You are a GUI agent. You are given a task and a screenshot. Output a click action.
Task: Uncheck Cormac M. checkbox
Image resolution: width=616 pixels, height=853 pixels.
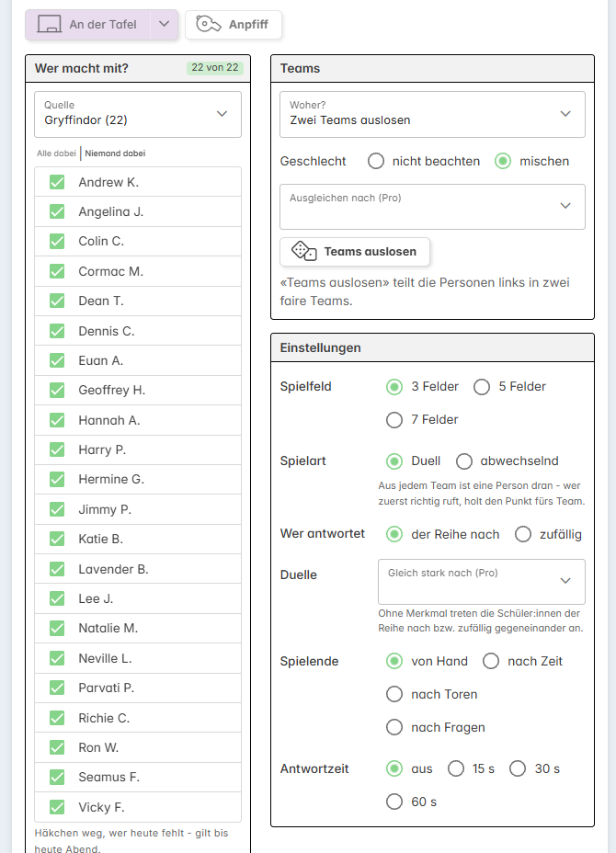(57, 271)
